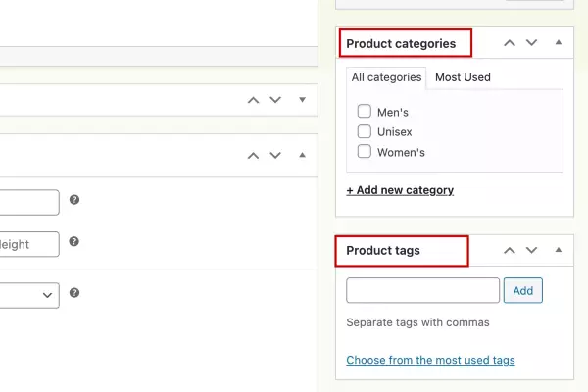The image size is (588, 392).
Task: Move the Product categories panel up
Action: (x=509, y=43)
